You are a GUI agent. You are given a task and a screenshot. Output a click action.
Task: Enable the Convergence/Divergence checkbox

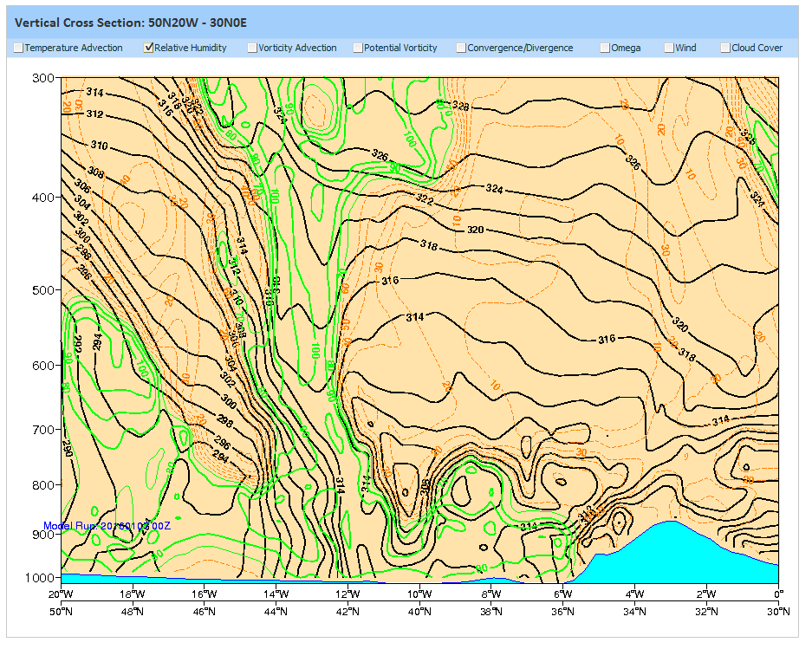[461, 49]
